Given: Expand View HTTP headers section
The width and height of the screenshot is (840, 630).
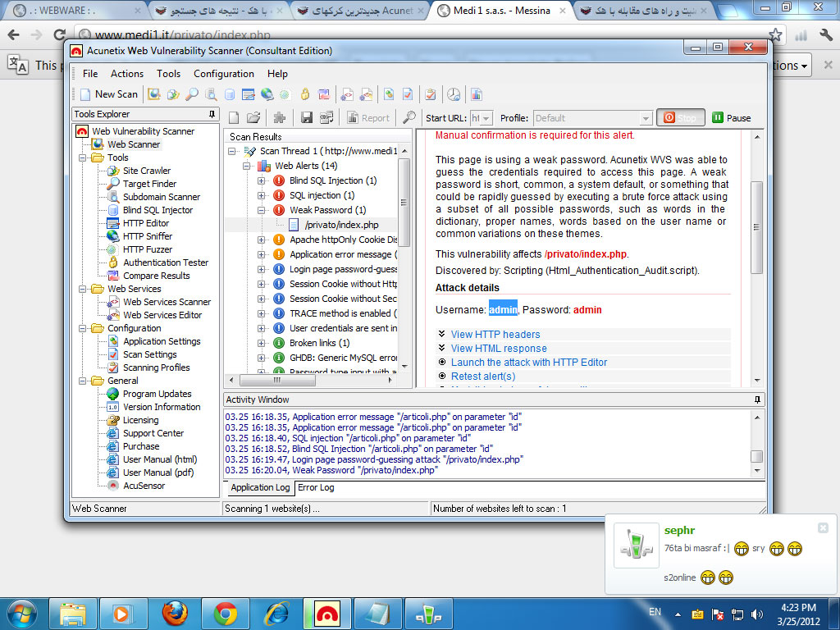Looking at the screenshot, I should (x=495, y=335).
